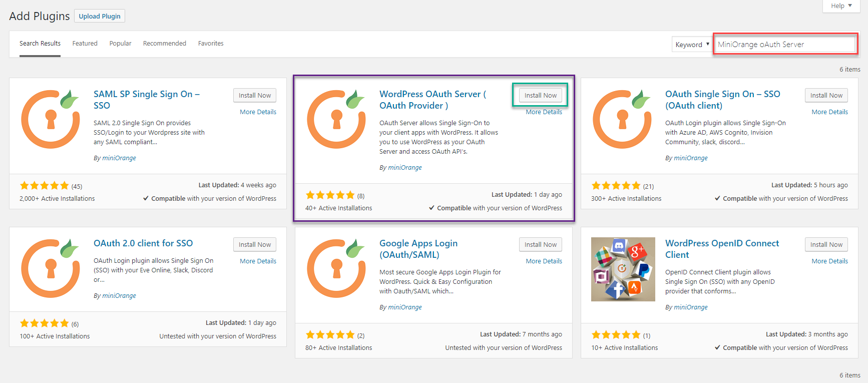Click the miniOrange author link under OAuth Single Sign On SSO
The image size is (868, 383).
(691, 158)
